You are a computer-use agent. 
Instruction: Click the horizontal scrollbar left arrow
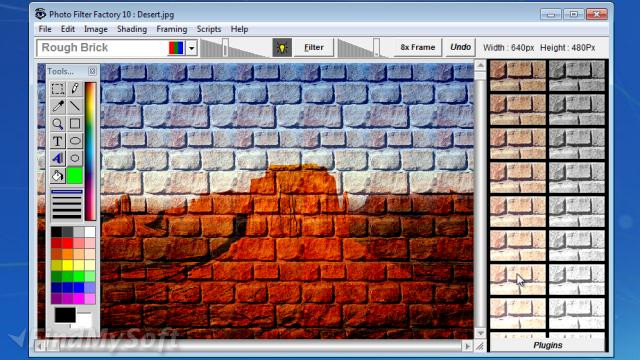40,346
